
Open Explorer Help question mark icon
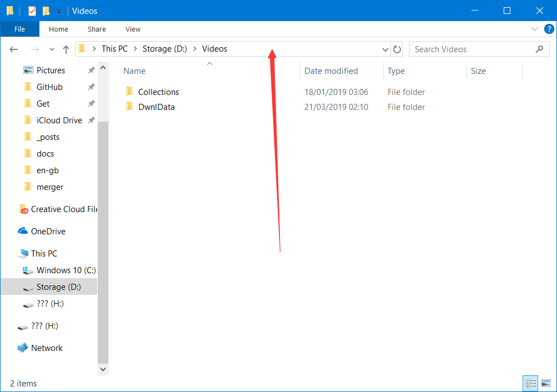point(549,29)
